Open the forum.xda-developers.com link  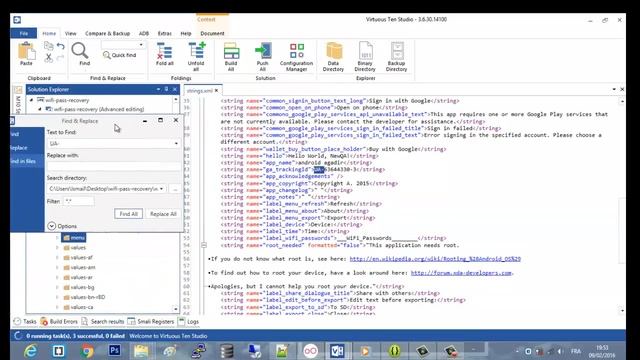[x=462, y=273]
